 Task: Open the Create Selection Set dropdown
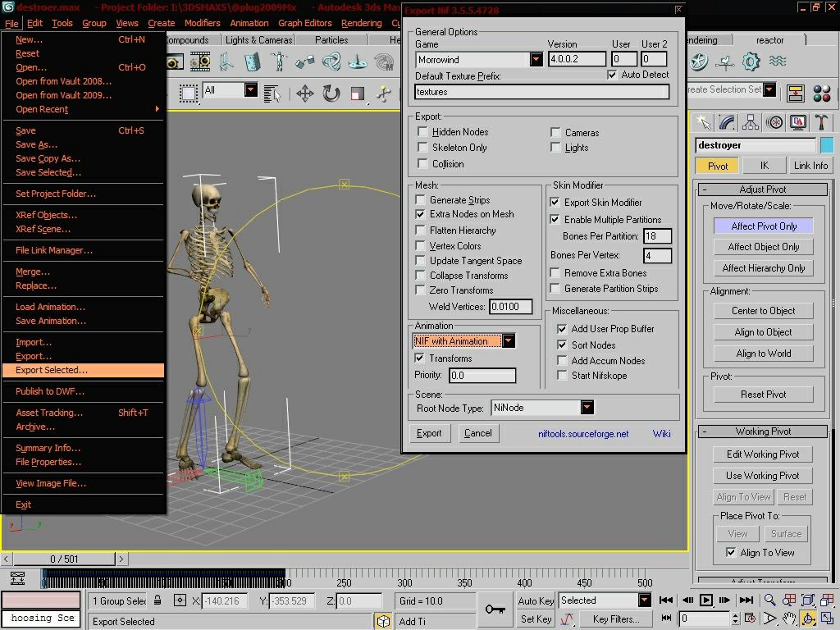click(769, 89)
